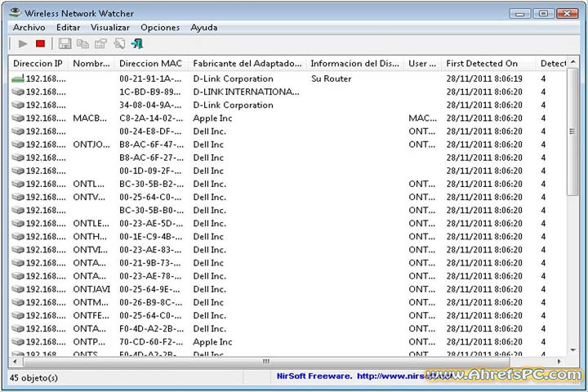The width and height of the screenshot is (588, 392).
Task: Sort by Direccion IP column header
Action: coord(38,64)
